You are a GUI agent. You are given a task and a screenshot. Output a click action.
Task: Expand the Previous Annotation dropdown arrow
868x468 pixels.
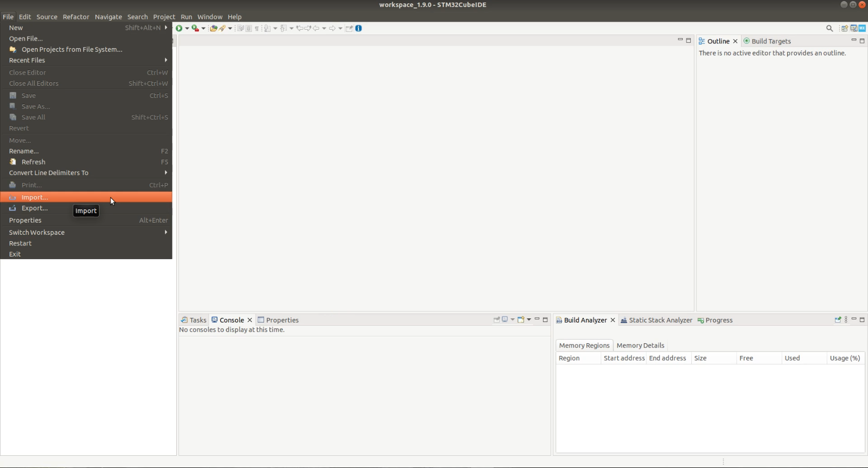tap(291, 29)
